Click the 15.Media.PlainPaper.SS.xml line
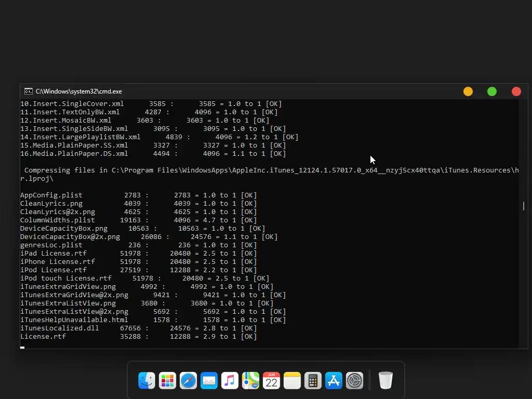 [x=153, y=145]
